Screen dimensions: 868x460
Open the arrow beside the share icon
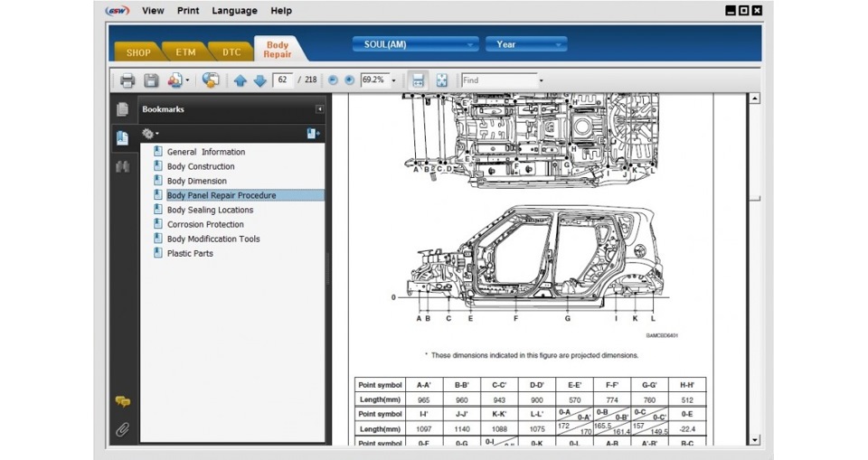[188, 80]
